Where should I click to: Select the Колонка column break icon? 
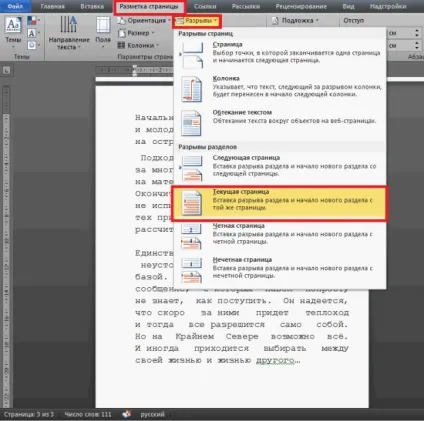tap(192, 89)
